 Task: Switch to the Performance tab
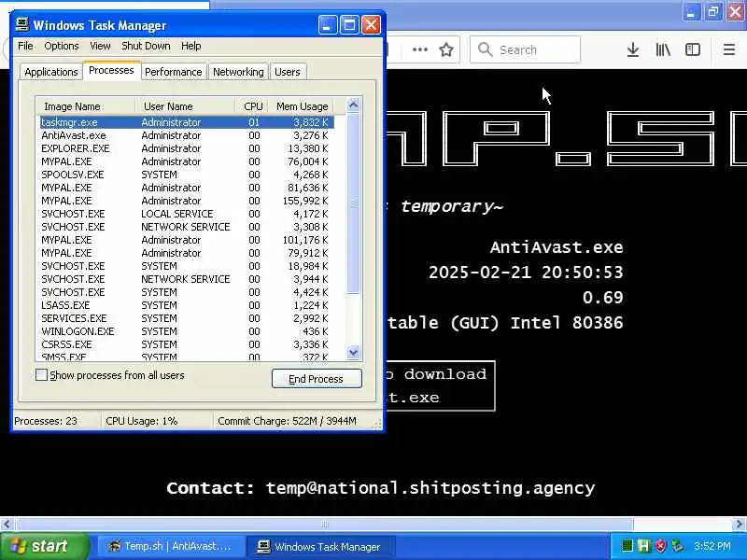174,72
